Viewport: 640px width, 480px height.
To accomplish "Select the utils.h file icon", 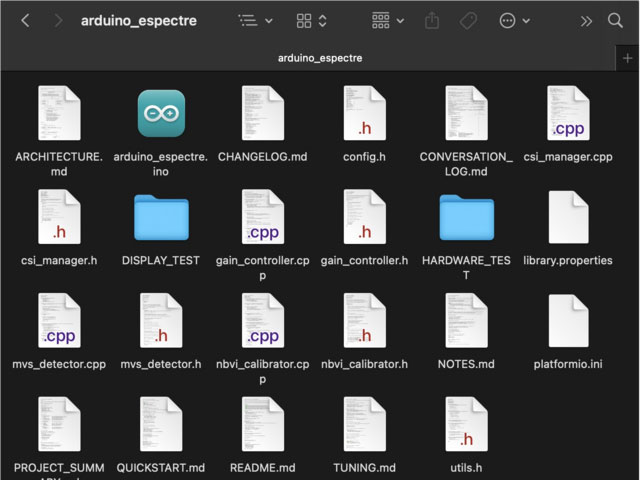I will click(466, 424).
